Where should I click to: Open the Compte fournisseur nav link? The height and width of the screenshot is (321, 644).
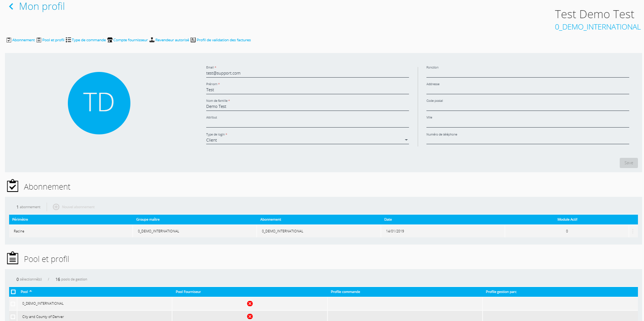[130, 40]
